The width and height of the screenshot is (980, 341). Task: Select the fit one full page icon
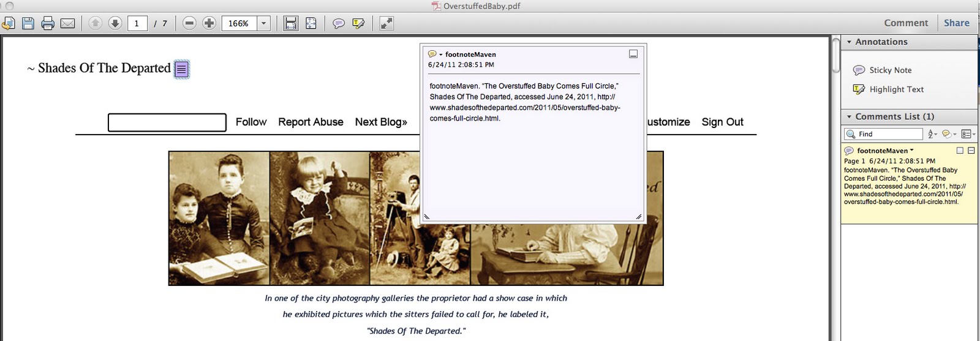pos(311,23)
